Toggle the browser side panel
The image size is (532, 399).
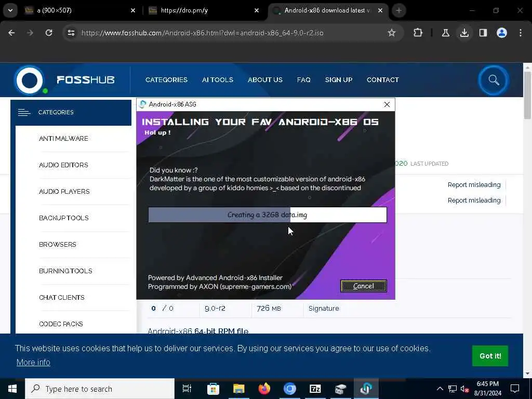483,33
